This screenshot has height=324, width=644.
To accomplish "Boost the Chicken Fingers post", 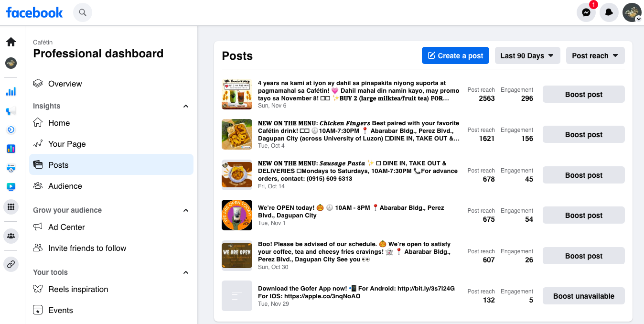I will pos(584,134).
